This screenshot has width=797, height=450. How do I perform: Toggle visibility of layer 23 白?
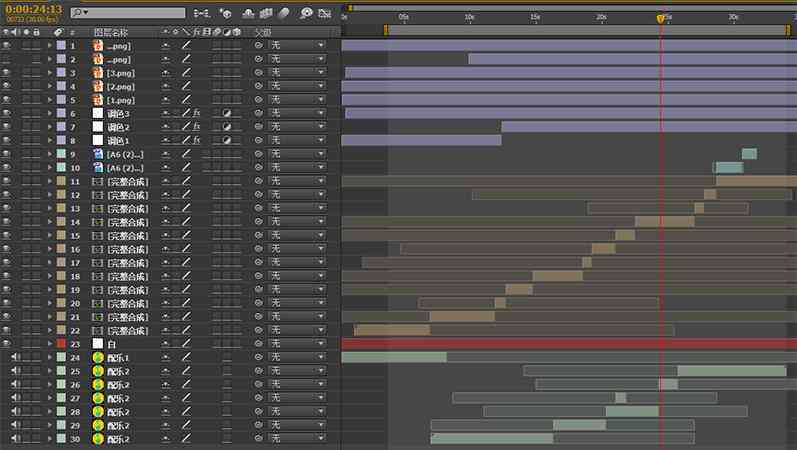click(6, 343)
